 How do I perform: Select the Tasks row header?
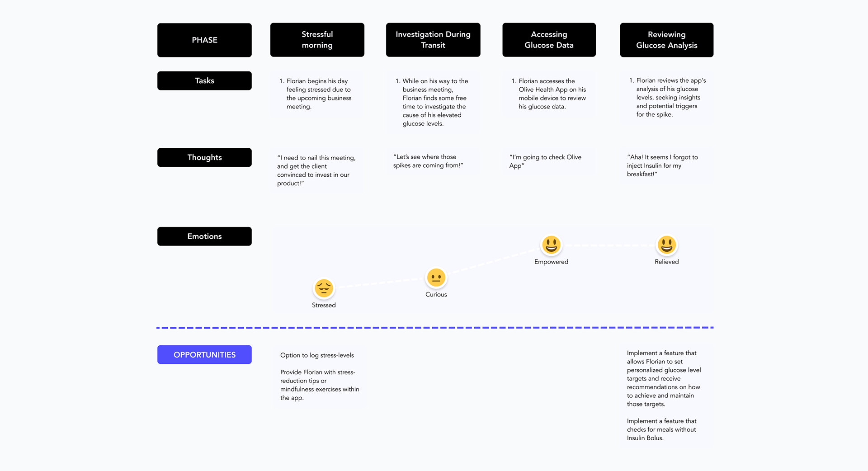tap(204, 80)
